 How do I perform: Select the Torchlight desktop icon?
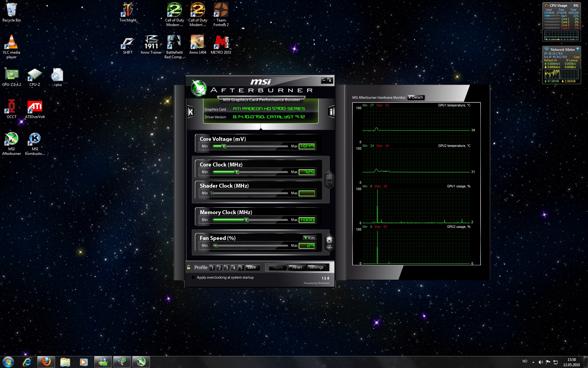pos(128,13)
